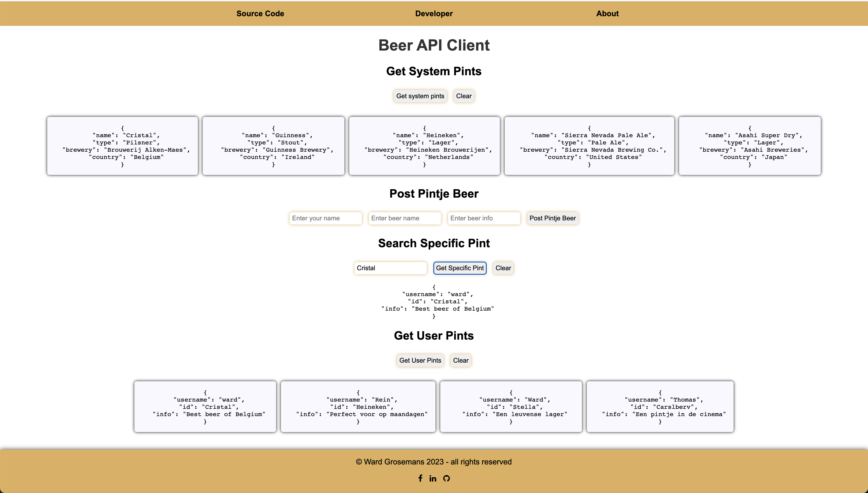Select the Enter beer info field

click(484, 218)
